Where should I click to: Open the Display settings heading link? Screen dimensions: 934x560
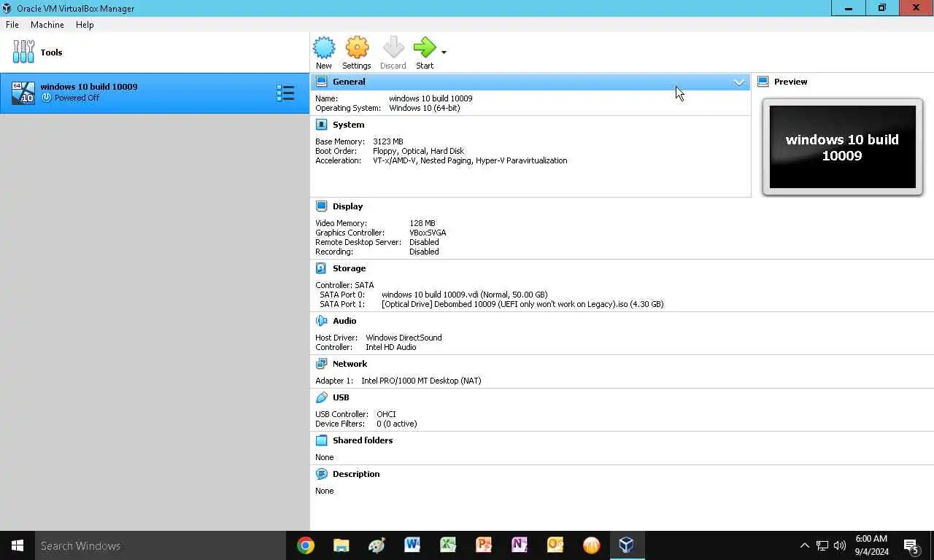coord(347,206)
